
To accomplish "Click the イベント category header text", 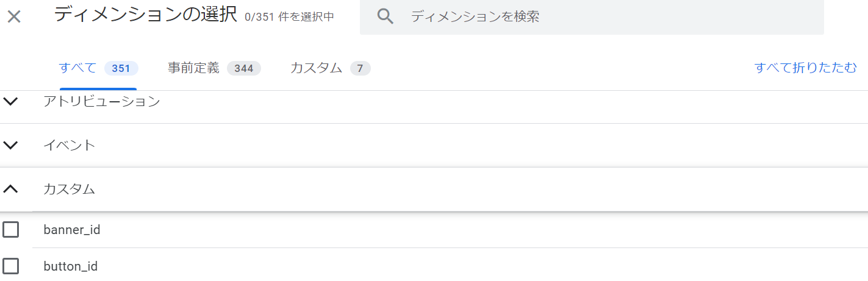I will click(69, 145).
